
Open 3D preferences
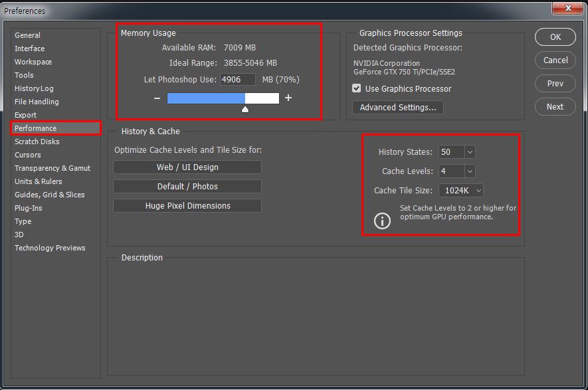19,235
